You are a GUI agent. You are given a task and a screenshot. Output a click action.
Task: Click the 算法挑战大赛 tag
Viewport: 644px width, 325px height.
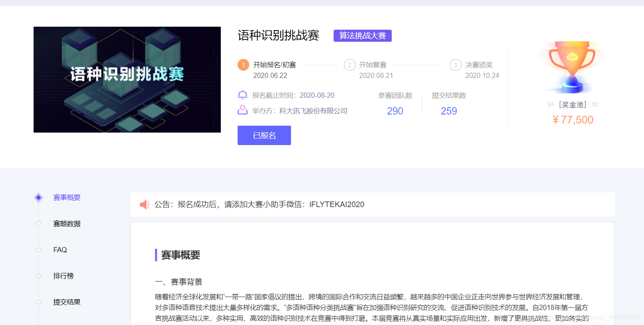click(x=362, y=36)
